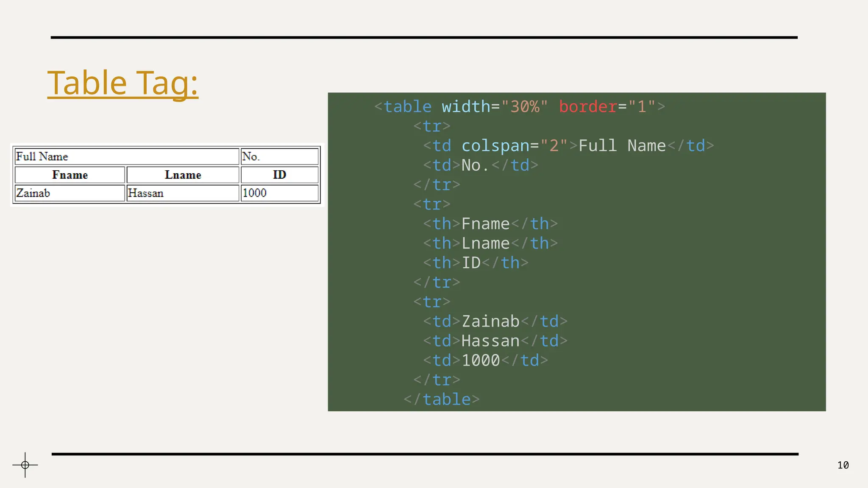Screen dimensions: 868x488
Task: Select the "Lname" header cell
Action: tap(183, 175)
